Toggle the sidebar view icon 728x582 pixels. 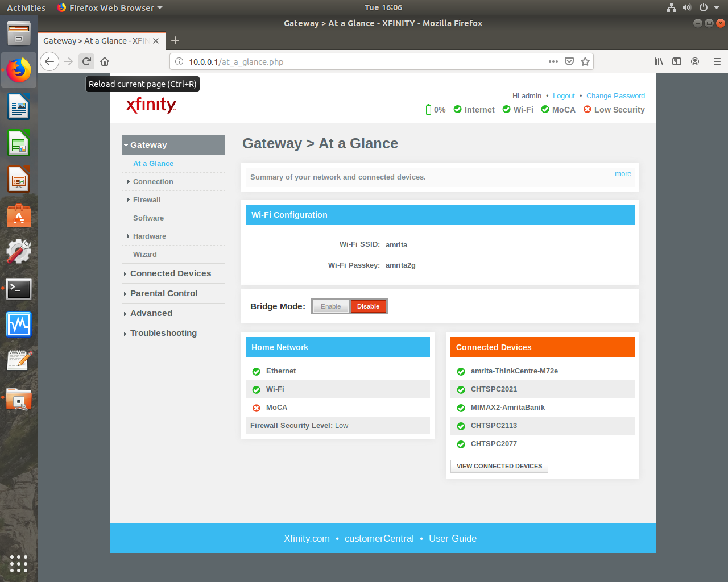[677, 61]
